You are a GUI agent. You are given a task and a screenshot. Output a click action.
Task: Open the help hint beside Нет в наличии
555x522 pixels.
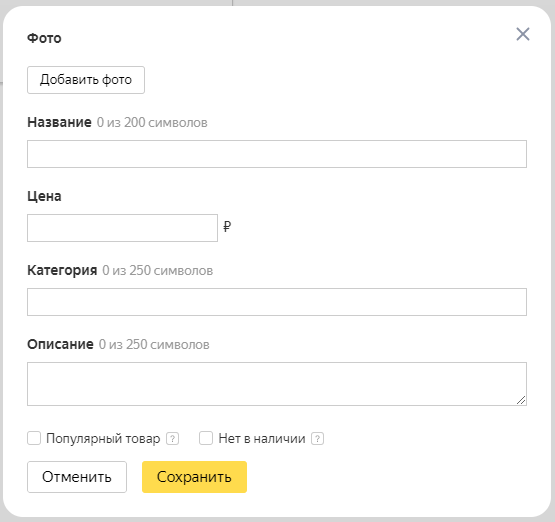317,439
